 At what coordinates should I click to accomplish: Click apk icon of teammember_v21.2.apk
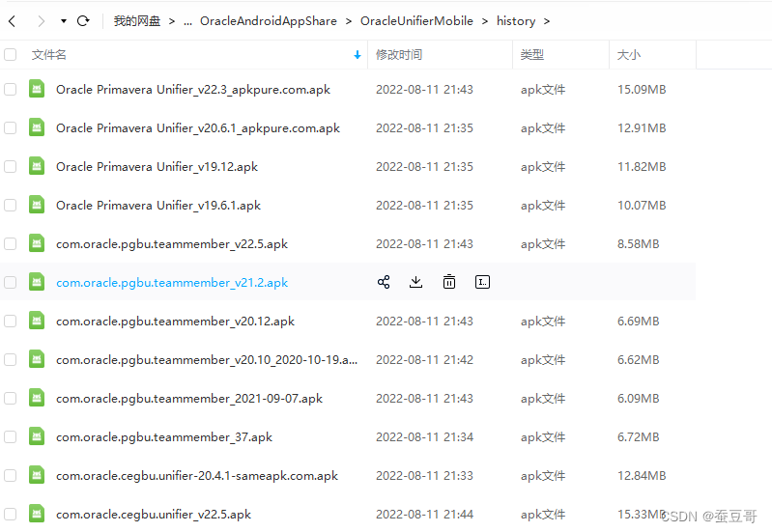pos(37,282)
